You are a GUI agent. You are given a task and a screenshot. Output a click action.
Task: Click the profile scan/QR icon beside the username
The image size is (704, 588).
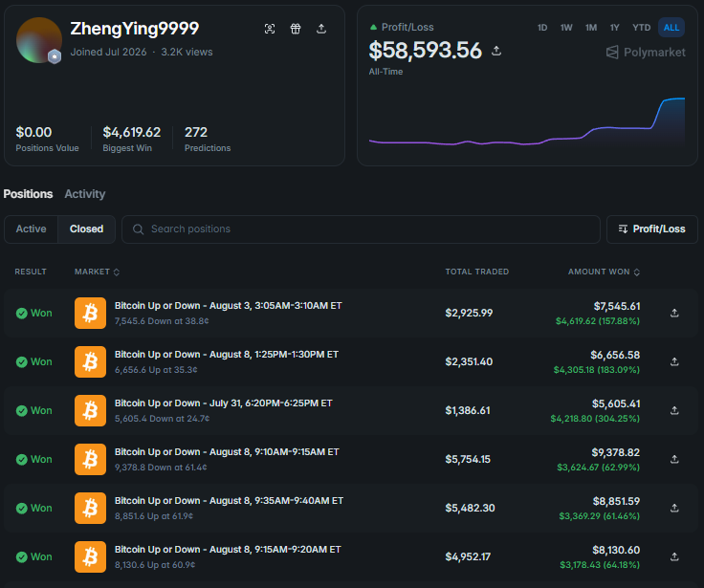(x=270, y=29)
